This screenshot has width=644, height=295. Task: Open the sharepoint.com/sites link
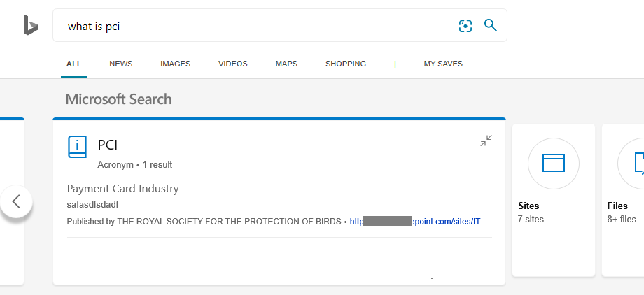click(419, 222)
